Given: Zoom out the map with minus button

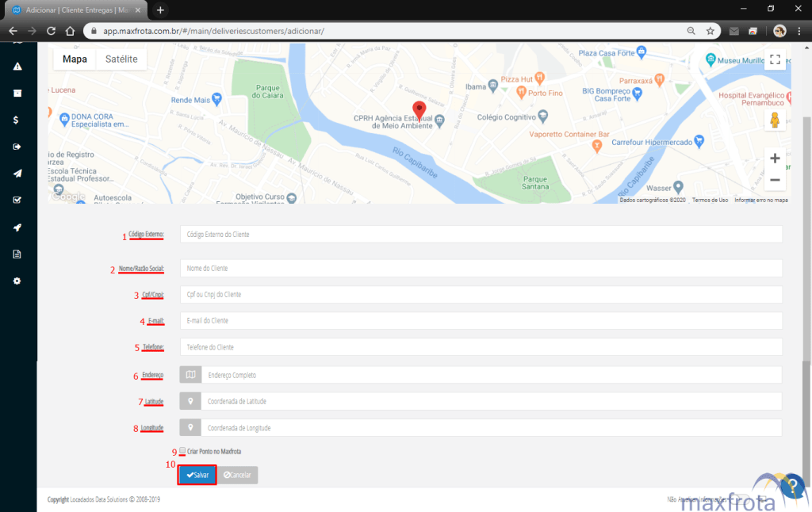Looking at the screenshot, I should coord(775,180).
